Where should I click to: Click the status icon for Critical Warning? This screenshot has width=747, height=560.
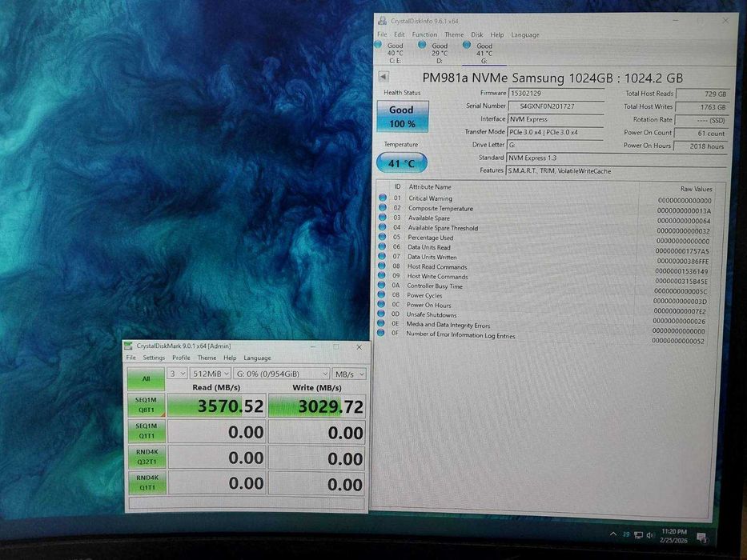383,197
